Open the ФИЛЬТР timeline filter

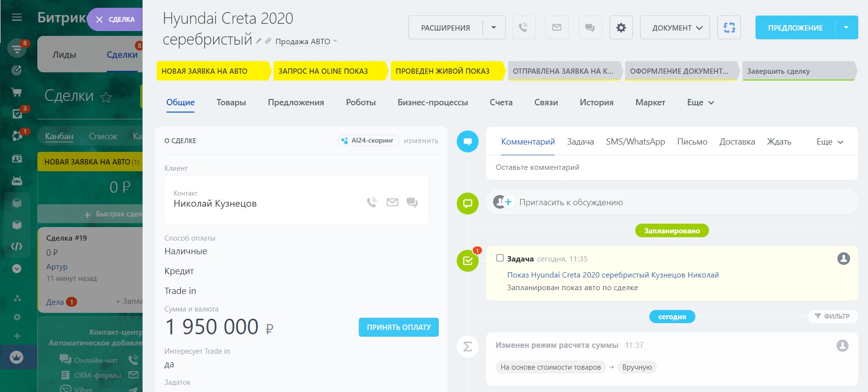(x=832, y=316)
